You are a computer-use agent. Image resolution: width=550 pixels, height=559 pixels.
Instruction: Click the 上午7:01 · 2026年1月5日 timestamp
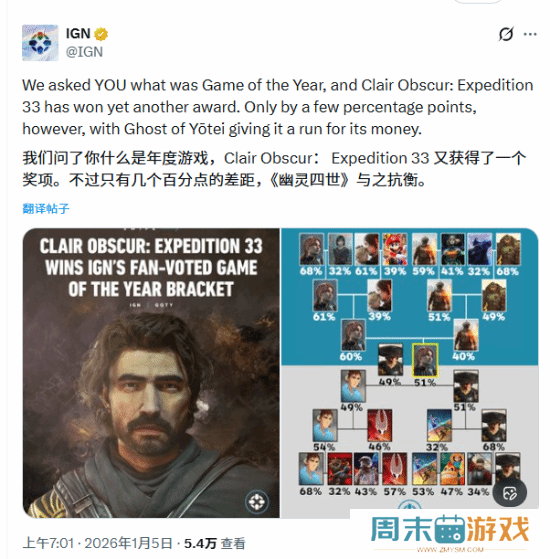[x=97, y=543]
